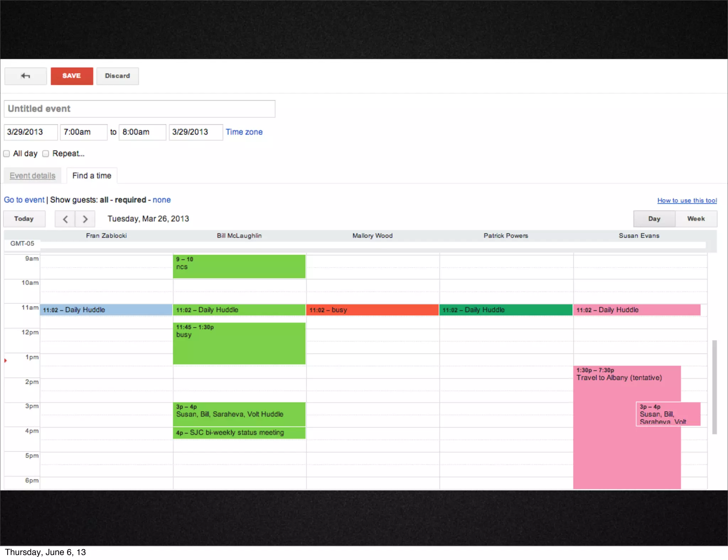728x560 pixels.
Task: Select the Find a time tab
Action: [92, 176]
